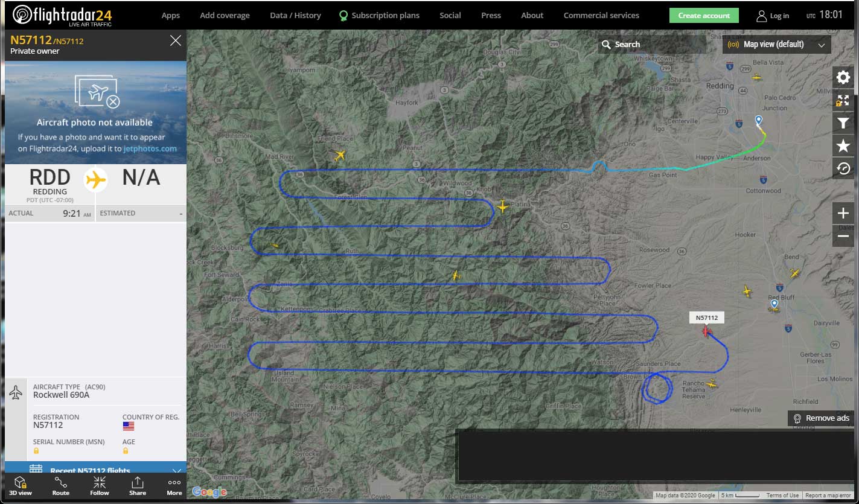
Task: Open the More options menu
Action: [x=174, y=486]
